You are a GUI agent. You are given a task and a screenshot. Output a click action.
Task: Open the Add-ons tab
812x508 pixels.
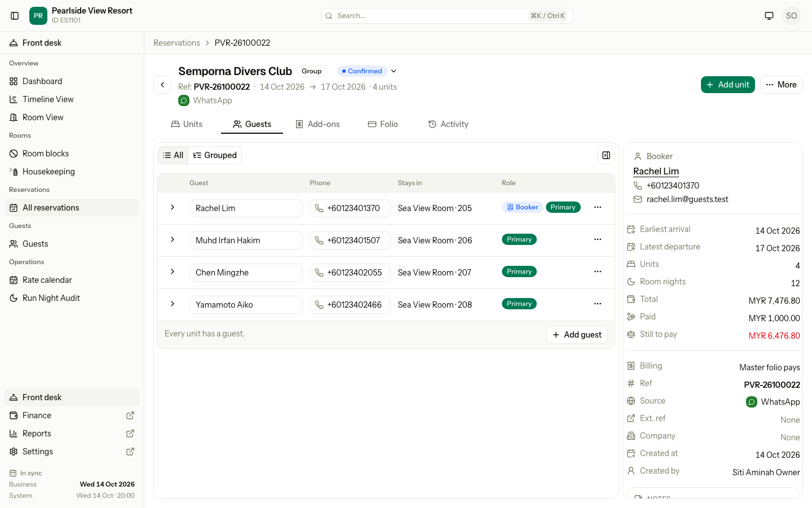click(x=317, y=124)
